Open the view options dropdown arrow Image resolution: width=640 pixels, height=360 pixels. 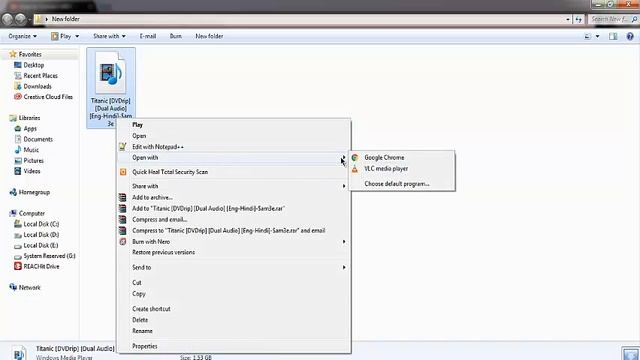pyautogui.click(x=598, y=36)
